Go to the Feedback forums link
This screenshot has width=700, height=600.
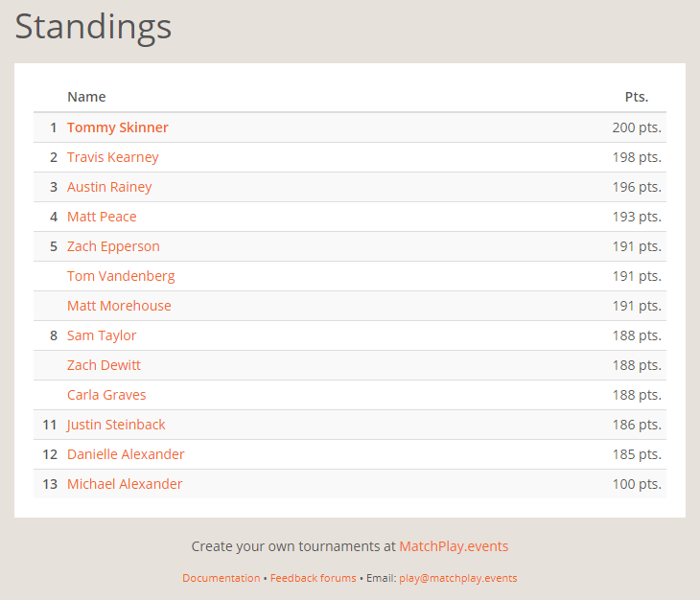coord(313,578)
